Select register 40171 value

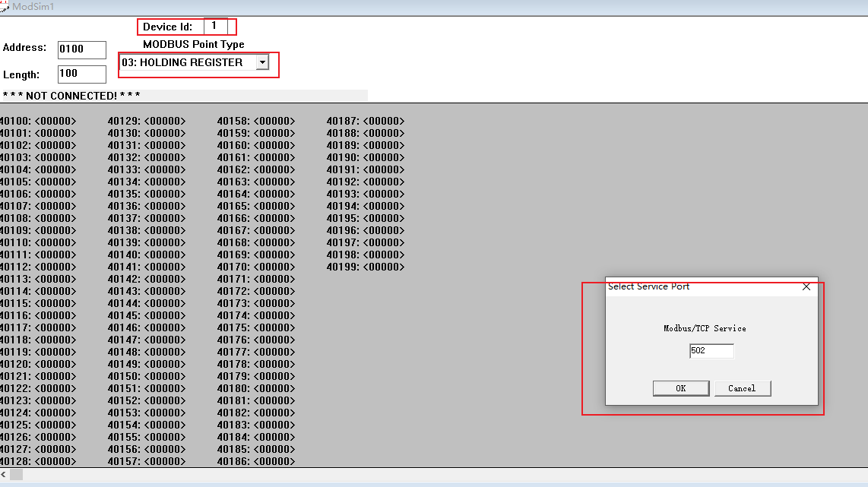[x=274, y=279]
